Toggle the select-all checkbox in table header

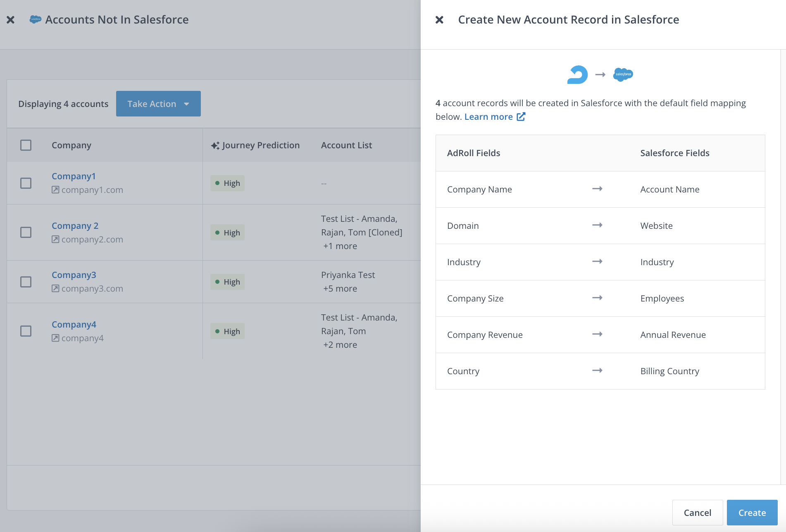pos(26,145)
